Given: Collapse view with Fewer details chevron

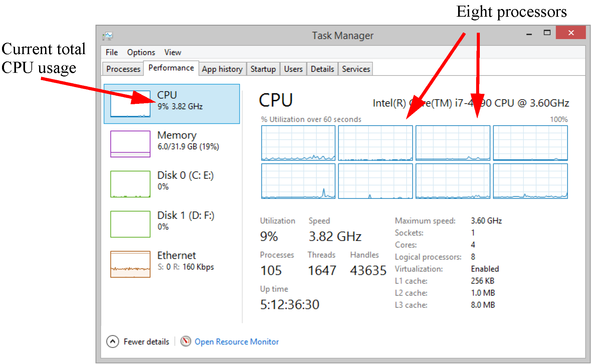Looking at the screenshot, I should pyautogui.click(x=113, y=341).
